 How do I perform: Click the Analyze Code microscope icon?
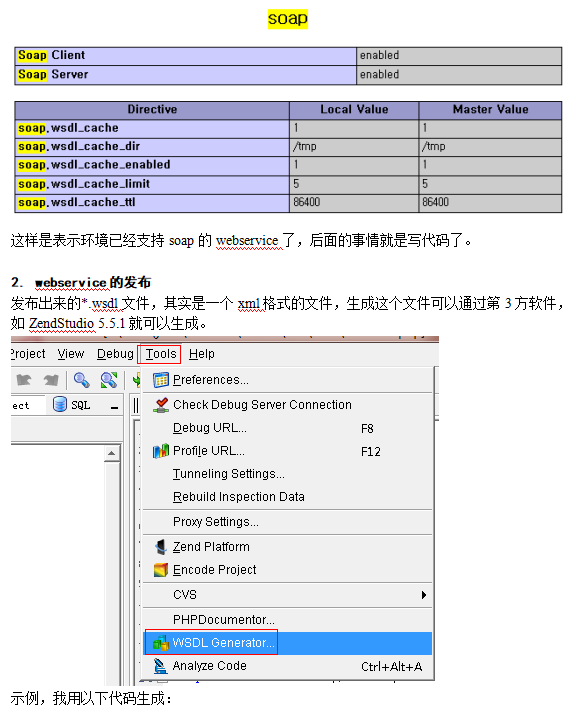click(x=160, y=666)
